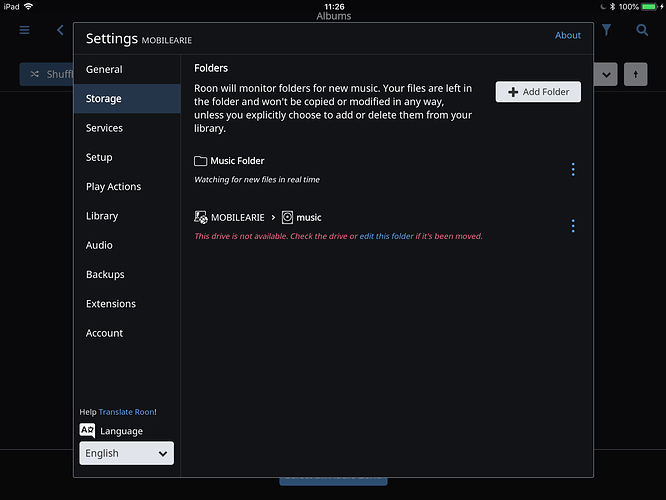Click the battery indicator in status bar

pyautogui.click(x=649, y=6)
